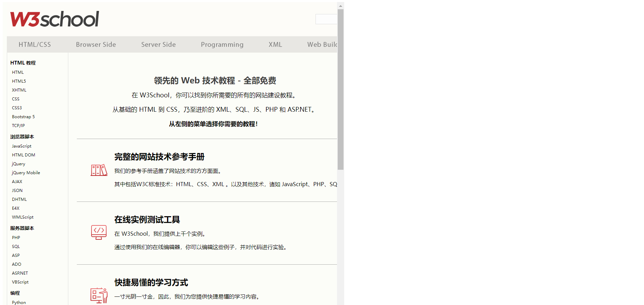This screenshot has height=305, width=644.
Task: Click the '编程' sidebar heading
Action: (x=15, y=293)
